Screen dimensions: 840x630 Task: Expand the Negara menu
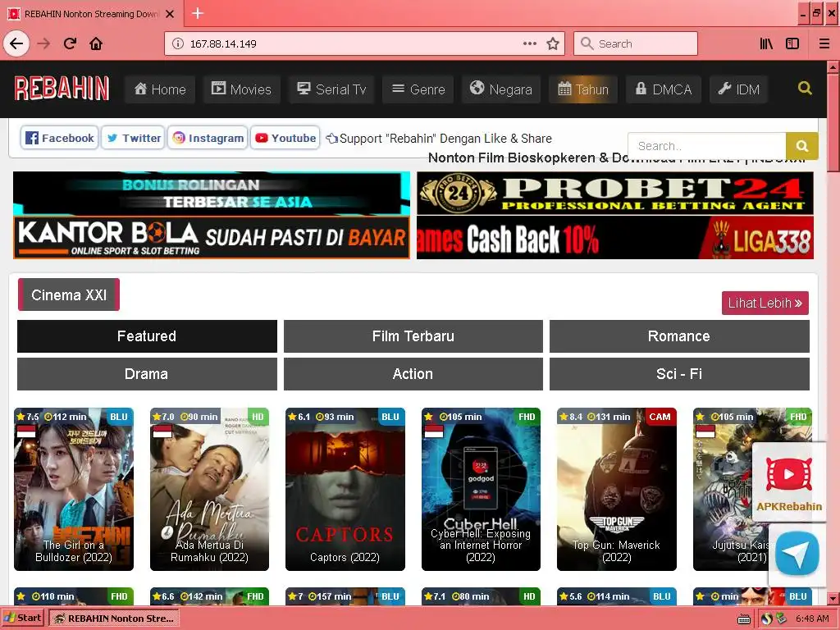pyautogui.click(x=501, y=89)
